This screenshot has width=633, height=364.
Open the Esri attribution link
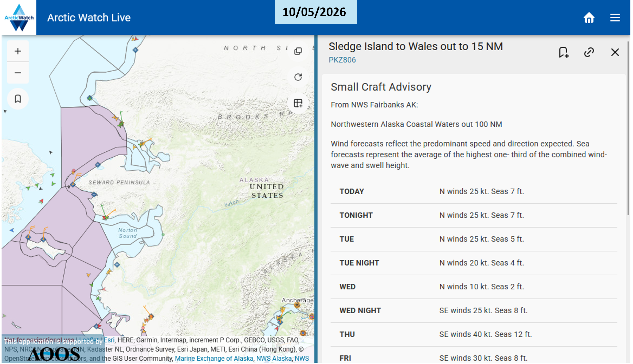point(109,340)
